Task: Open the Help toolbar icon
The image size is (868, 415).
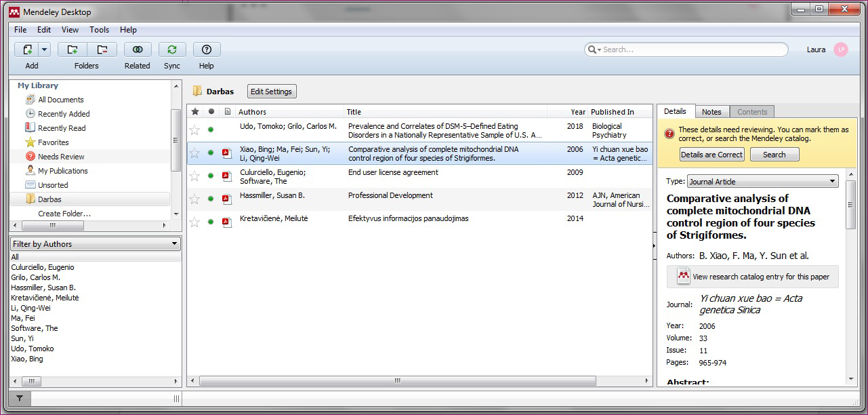Action: [207, 50]
